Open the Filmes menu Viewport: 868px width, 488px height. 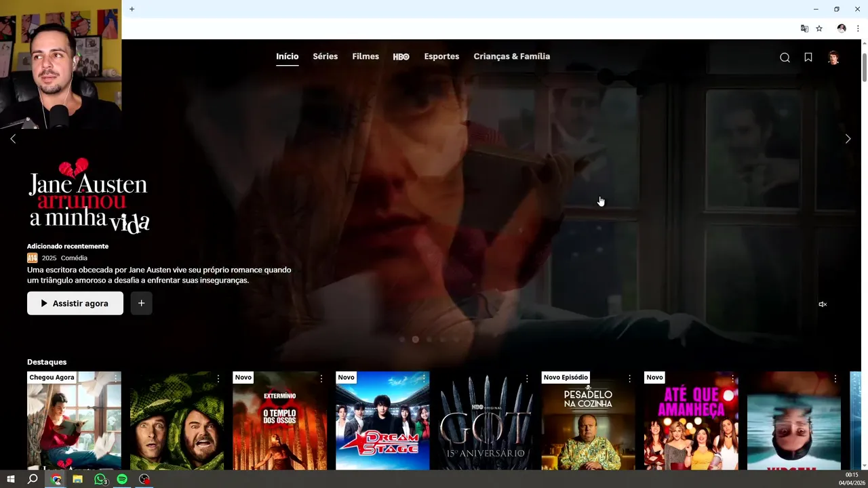pos(366,56)
